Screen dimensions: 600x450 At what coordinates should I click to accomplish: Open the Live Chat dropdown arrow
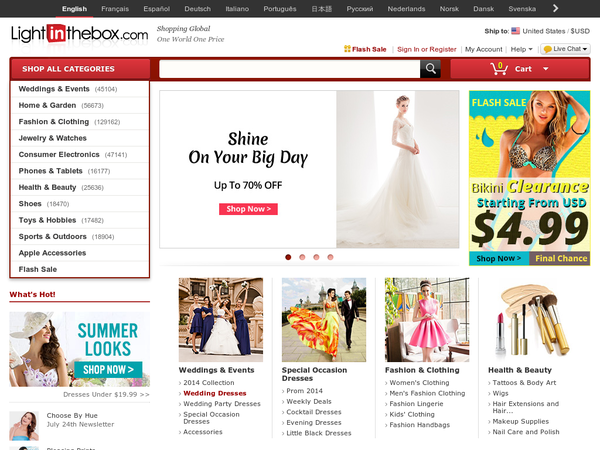(585, 49)
